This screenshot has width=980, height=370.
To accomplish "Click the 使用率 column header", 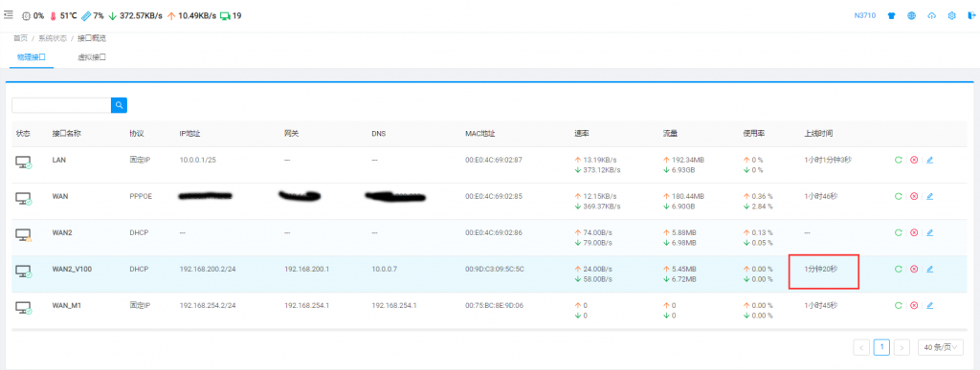I will [753, 134].
